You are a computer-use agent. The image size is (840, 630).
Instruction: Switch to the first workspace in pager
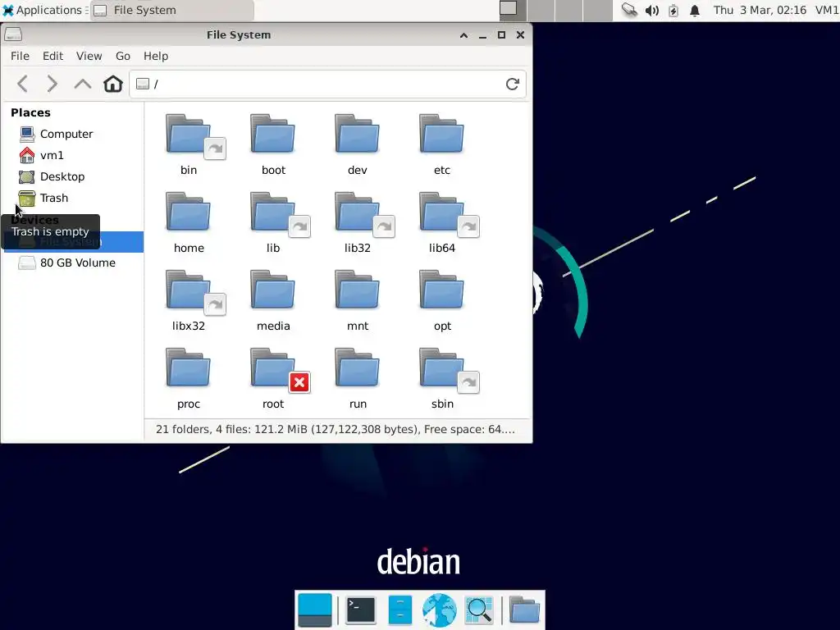point(513,10)
